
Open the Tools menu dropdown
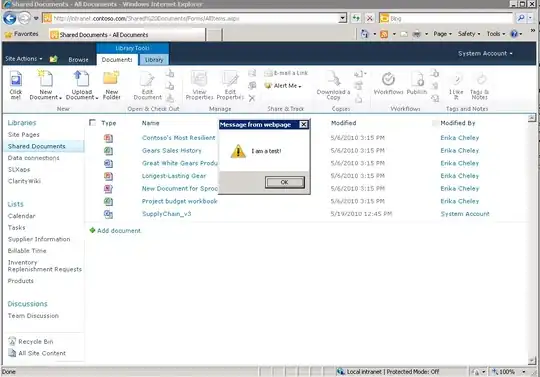(496, 34)
